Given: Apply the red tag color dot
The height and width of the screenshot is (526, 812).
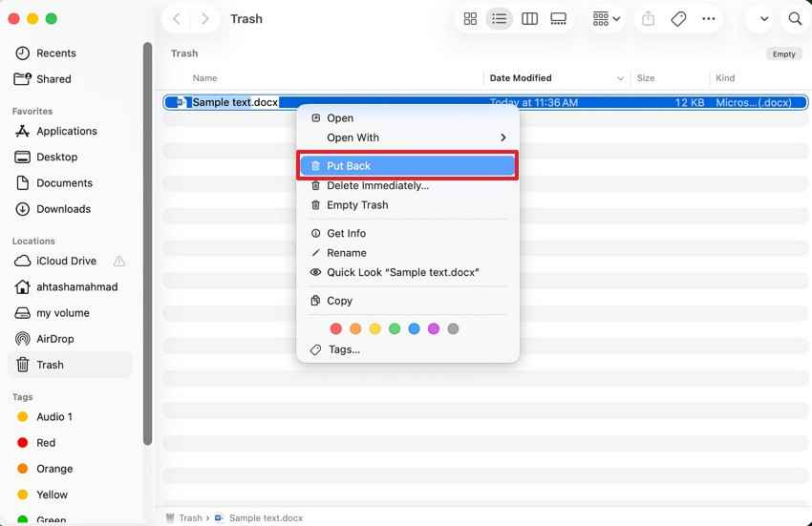Looking at the screenshot, I should point(335,328).
